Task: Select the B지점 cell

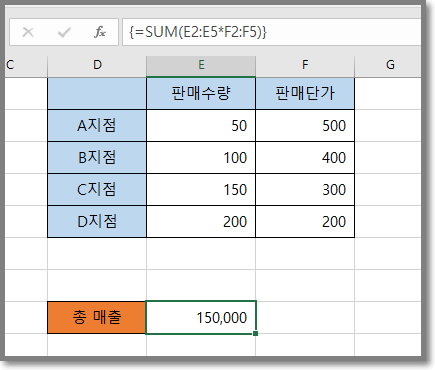Action: [97, 158]
